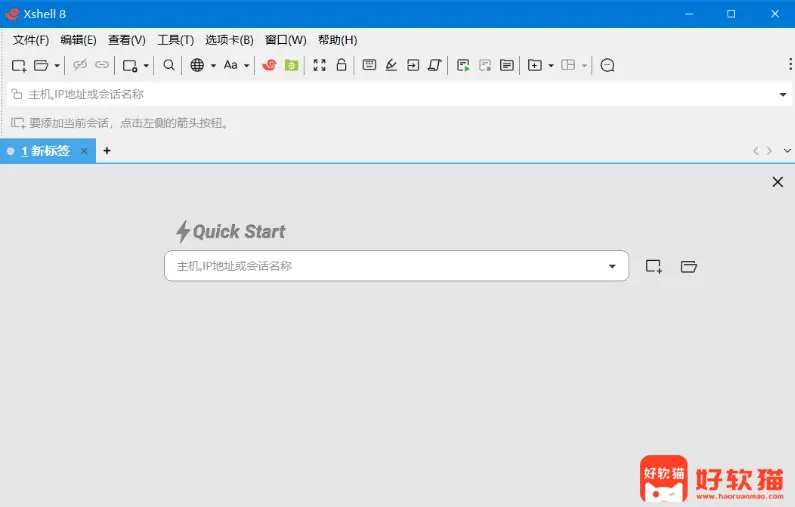This screenshot has height=507, width=795.
Task: Close the 新标签 tab
Action: pyautogui.click(x=84, y=151)
